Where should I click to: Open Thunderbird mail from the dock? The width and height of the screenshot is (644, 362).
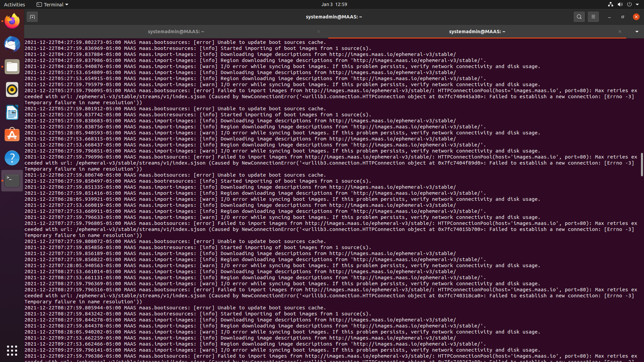pyautogui.click(x=12, y=44)
